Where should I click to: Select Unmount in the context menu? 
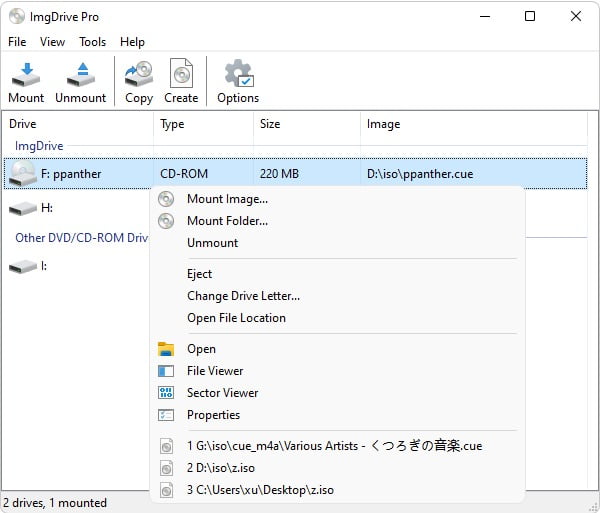[337, 243]
